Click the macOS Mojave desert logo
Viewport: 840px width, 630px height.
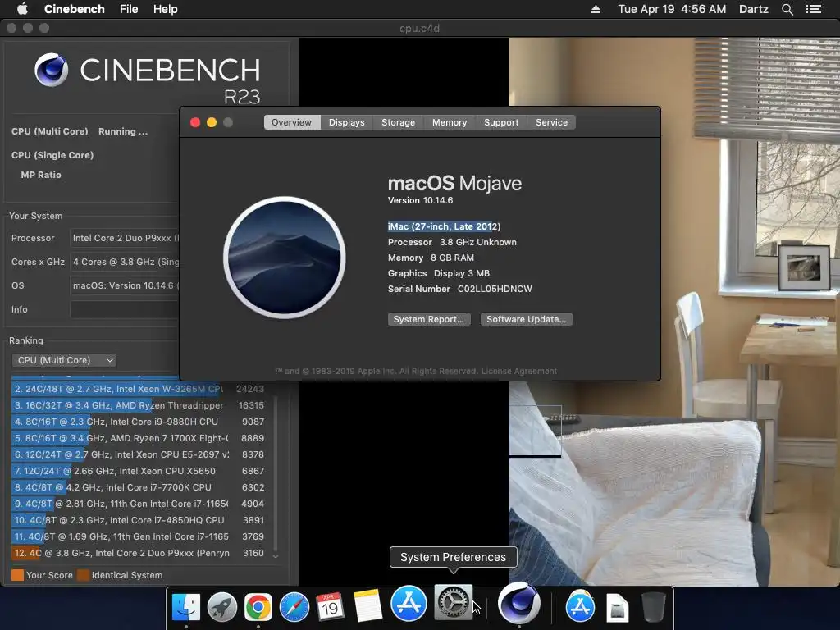pos(285,258)
